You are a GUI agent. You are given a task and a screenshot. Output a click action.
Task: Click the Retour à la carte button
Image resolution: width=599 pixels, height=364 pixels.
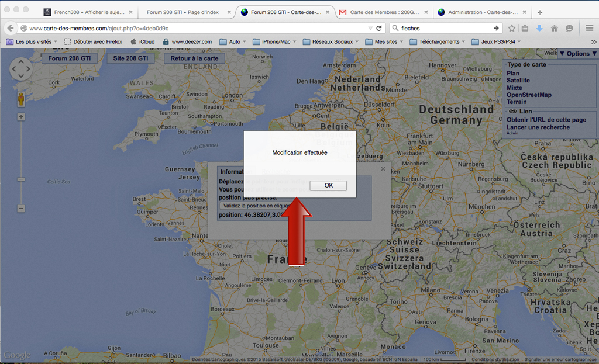click(194, 58)
